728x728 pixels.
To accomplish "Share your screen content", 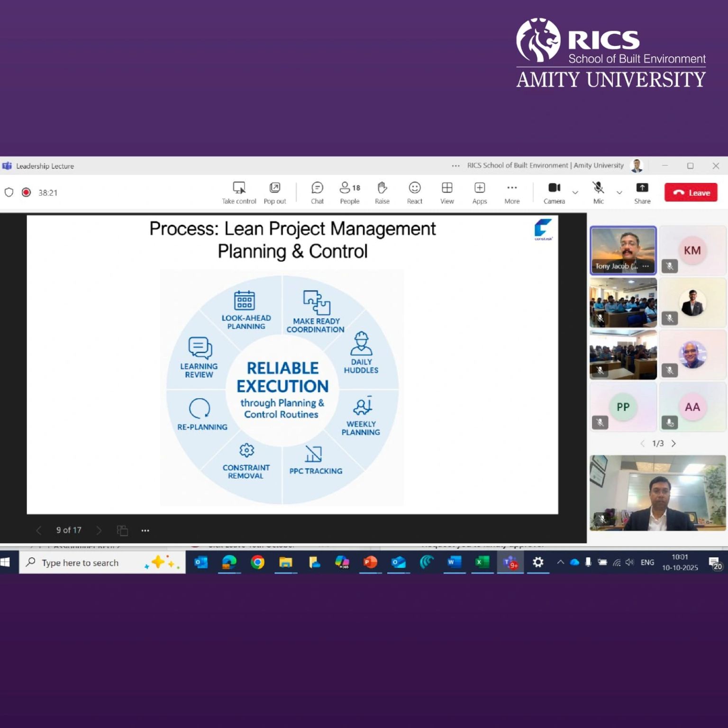I will point(642,188).
